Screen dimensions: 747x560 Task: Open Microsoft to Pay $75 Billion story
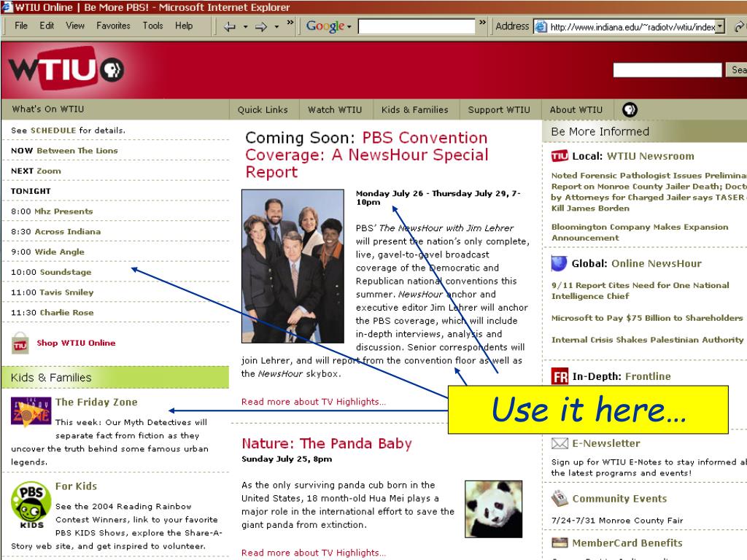(647, 318)
